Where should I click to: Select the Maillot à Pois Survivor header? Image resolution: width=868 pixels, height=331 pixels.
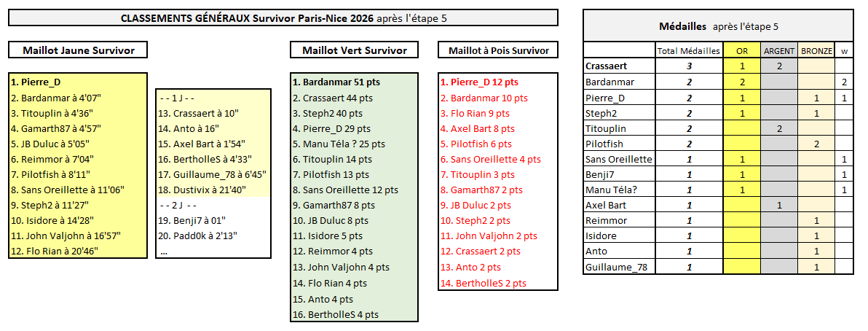point(498,50)
